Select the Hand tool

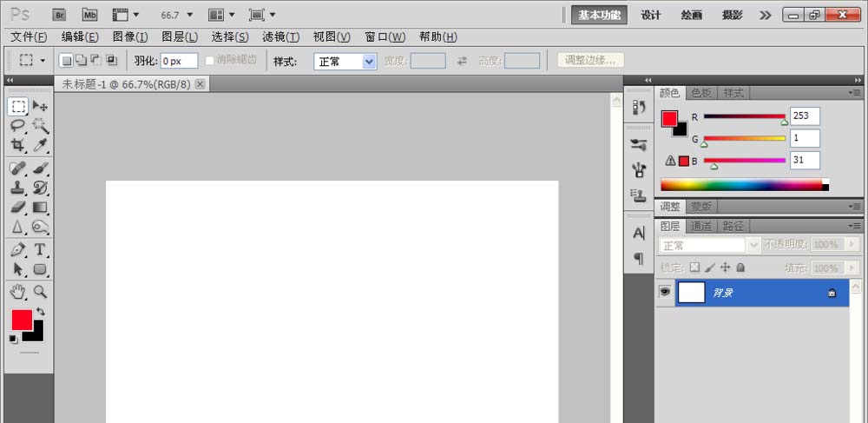(18, 291)
